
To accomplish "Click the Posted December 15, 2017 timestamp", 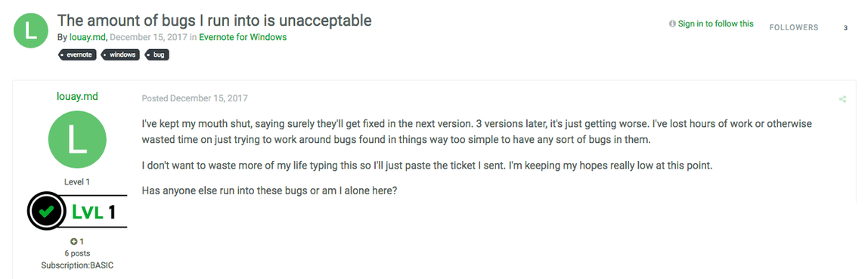I will pos(195,98).
